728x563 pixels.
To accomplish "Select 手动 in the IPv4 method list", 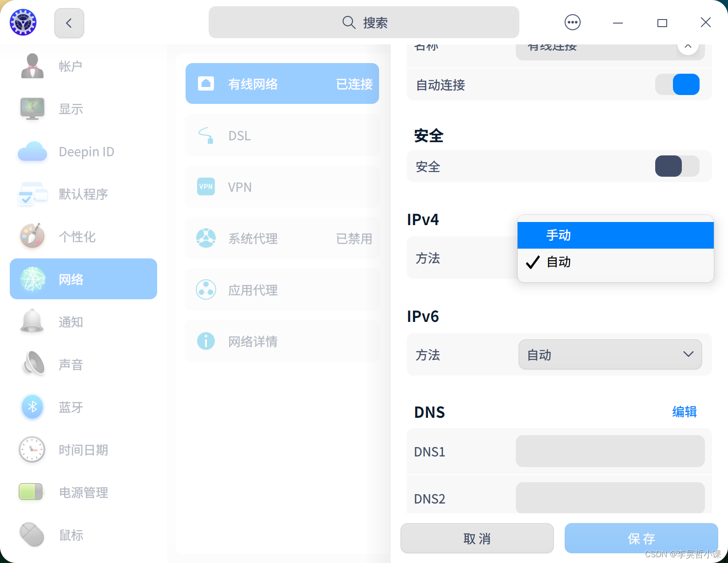I will click(615, 235).
